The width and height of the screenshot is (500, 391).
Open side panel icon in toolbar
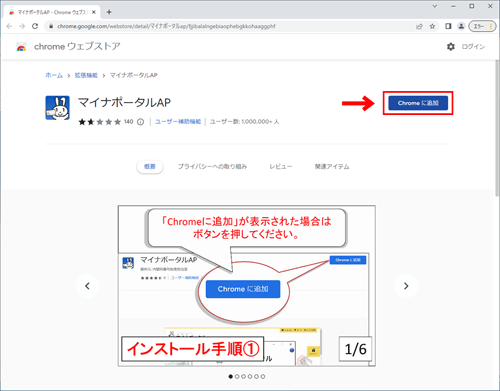[x=448, y=26]
